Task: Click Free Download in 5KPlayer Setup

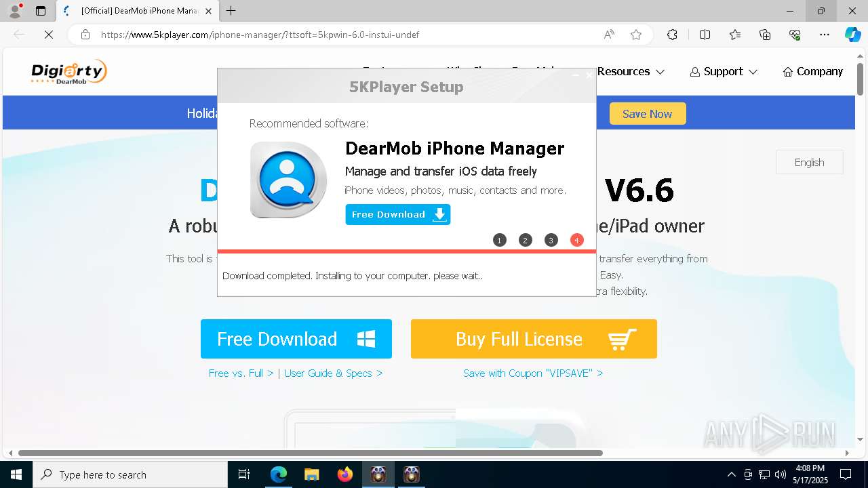Action: click(398, 214)
